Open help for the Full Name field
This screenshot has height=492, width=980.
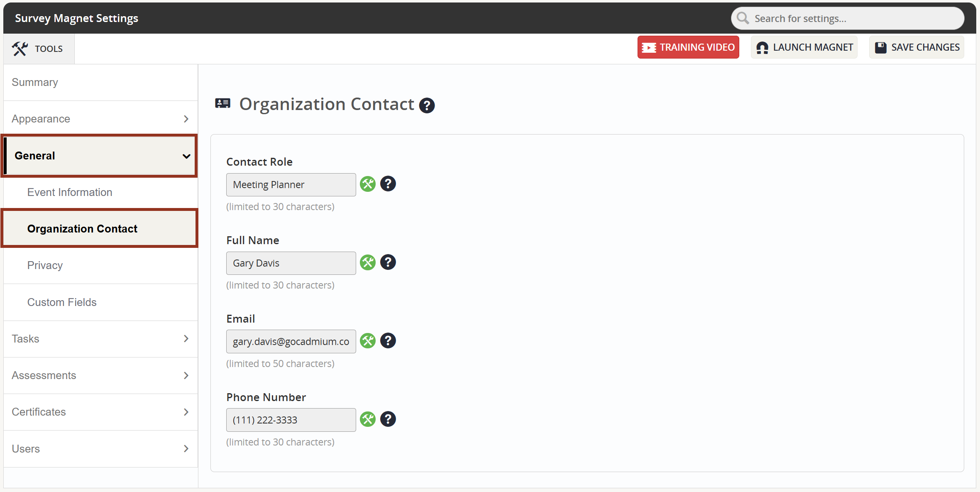[388, 262]
